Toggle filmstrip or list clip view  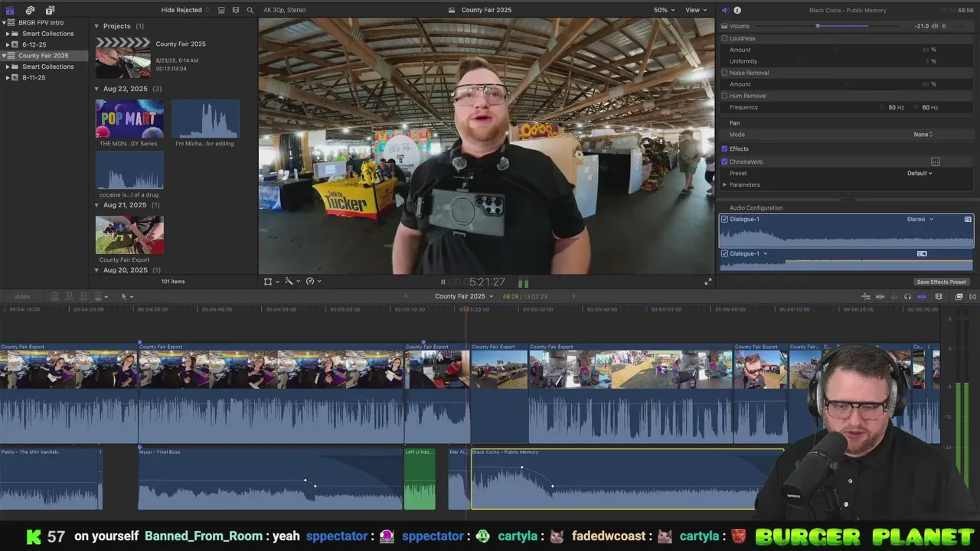pos(221,10)
